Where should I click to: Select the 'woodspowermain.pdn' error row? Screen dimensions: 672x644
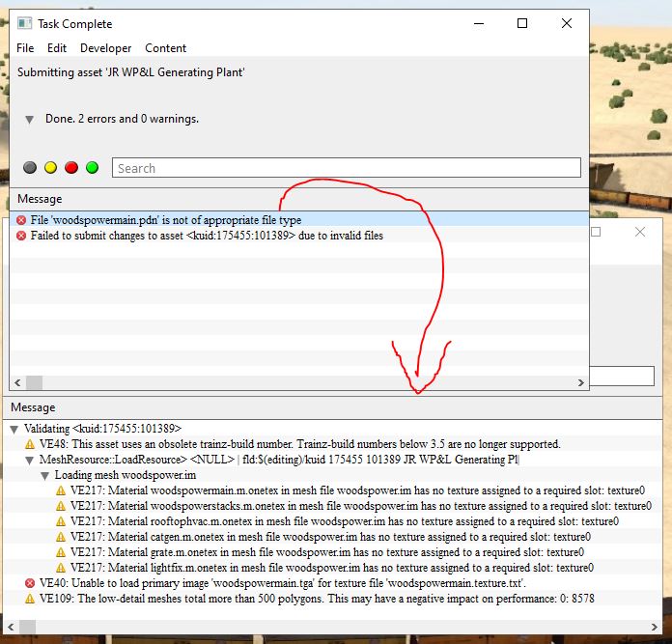click(299, 220)
